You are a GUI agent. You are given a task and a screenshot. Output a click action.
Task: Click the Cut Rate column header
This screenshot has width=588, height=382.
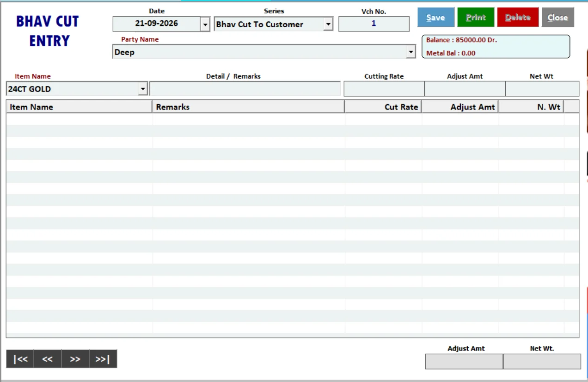tap(383, 107)
